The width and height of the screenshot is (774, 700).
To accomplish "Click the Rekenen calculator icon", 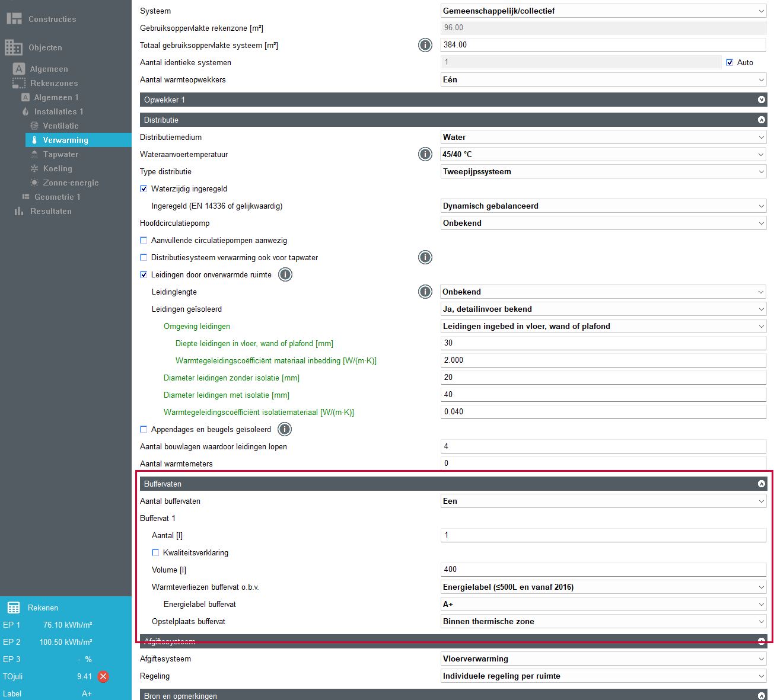I will pyautogui.click(x=13, y=608).
